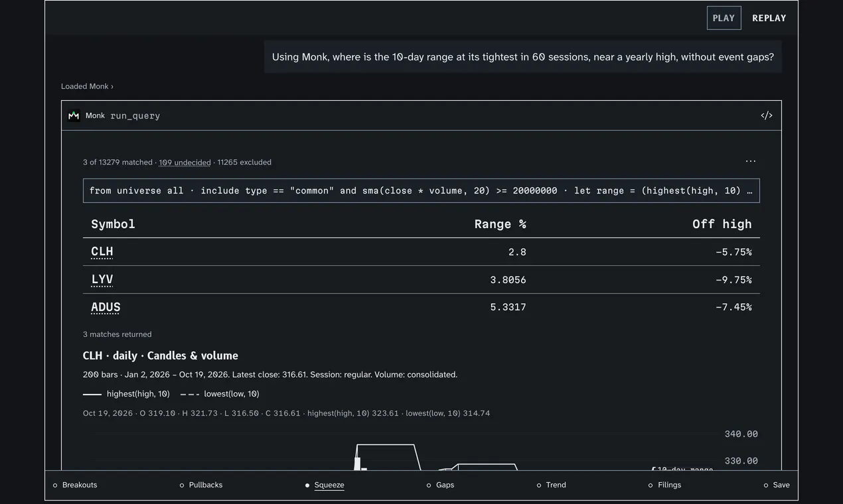Viewport: 843px width, 504px height.
Task: Click the 340.00 price axis label
Action: [741, 434]
